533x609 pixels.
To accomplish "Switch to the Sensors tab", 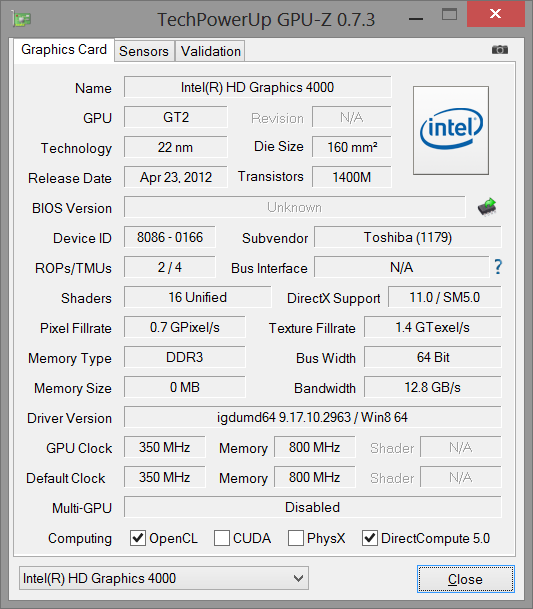I will click(144, 51).
